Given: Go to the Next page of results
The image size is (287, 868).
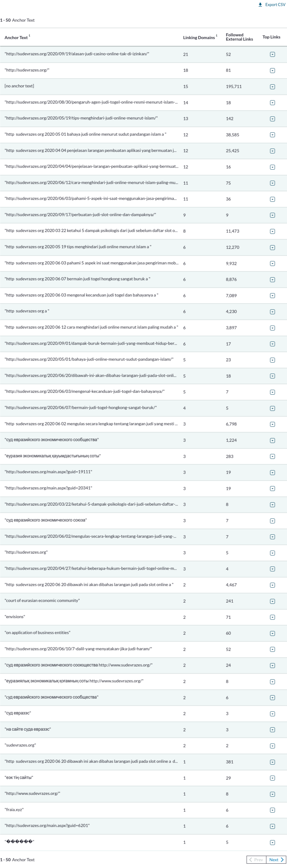Looking at the screenshot, I should click(x=276, y=859).
